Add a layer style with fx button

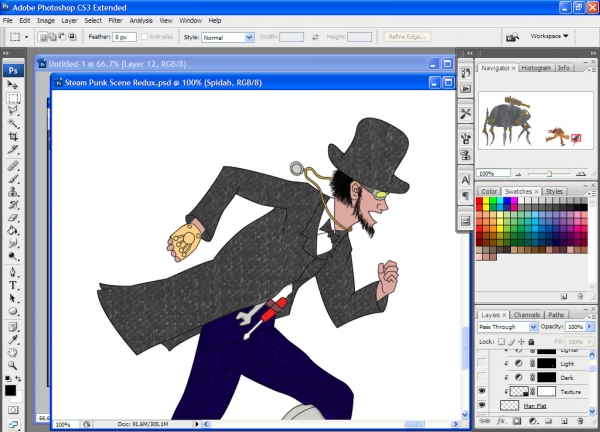pos(501,421)
